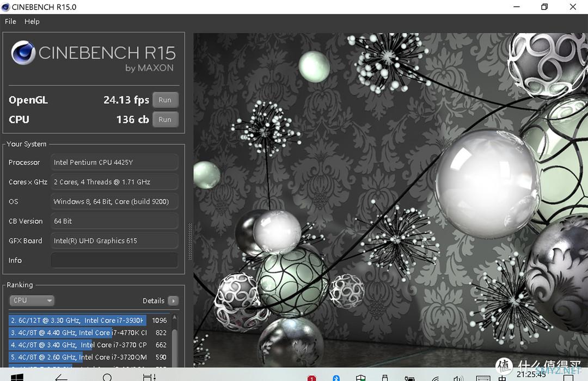Open the CPU ranking dropdown

(x=32, y=300)
